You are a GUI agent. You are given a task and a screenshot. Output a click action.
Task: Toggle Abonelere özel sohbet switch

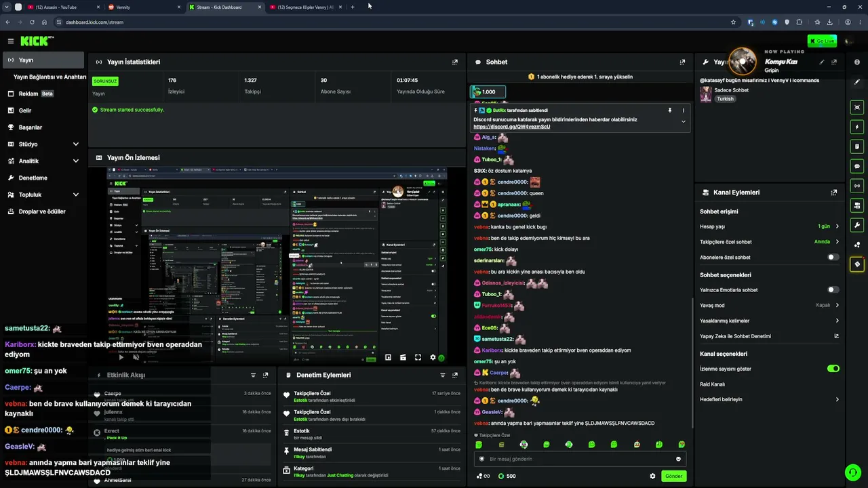[833, 258]
